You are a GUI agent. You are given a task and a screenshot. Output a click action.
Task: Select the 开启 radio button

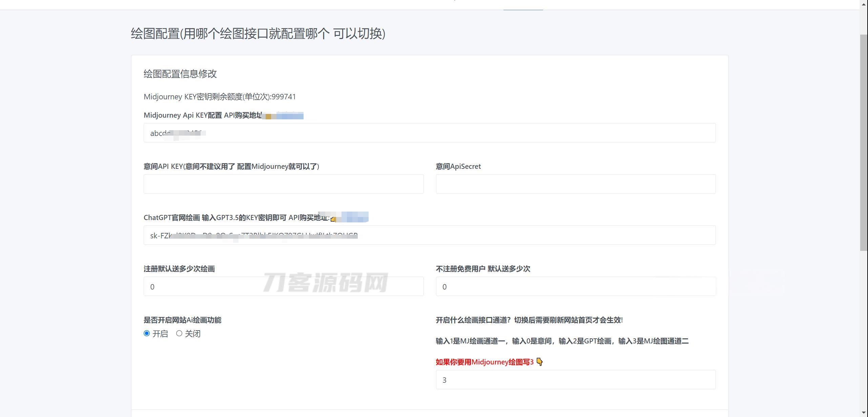pos(147,334)
